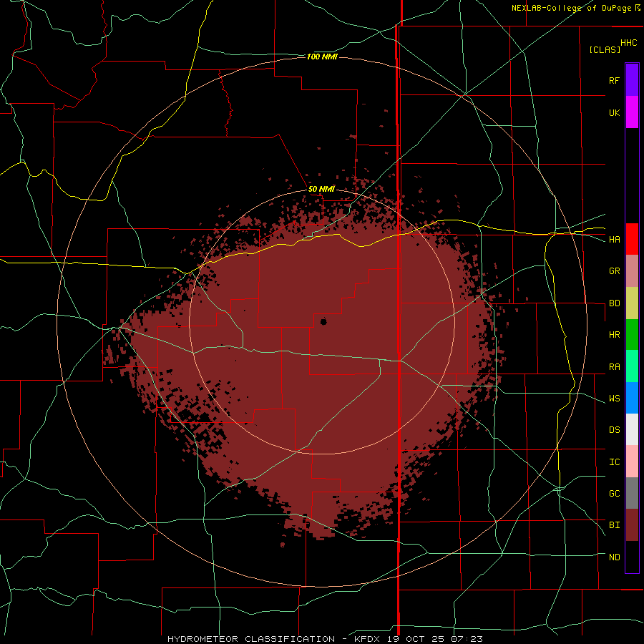This screenshot has width=644, height=644.
Task: Click the GR legend label
Action: click(x=614, y=271)
